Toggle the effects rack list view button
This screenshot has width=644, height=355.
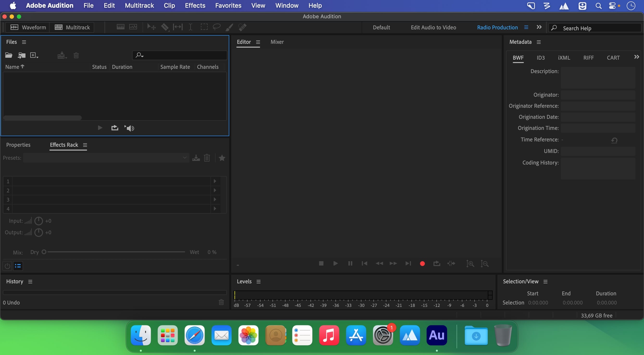point(18,266)
